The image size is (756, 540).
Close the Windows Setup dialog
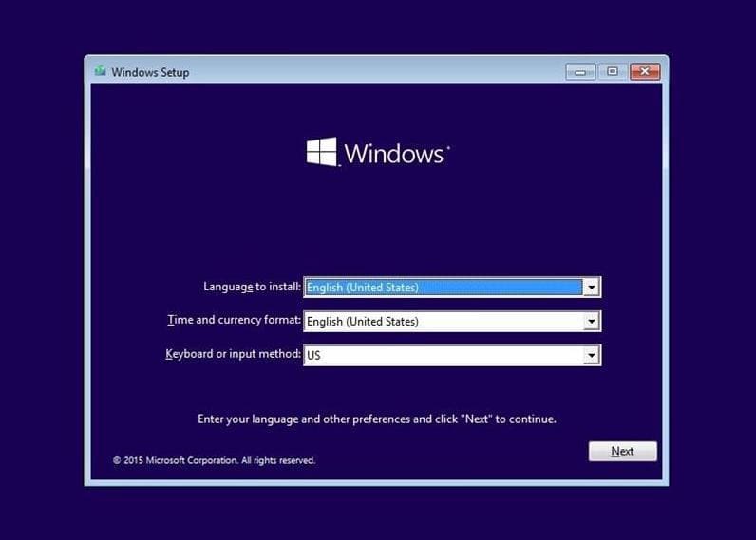pos(645,72)
